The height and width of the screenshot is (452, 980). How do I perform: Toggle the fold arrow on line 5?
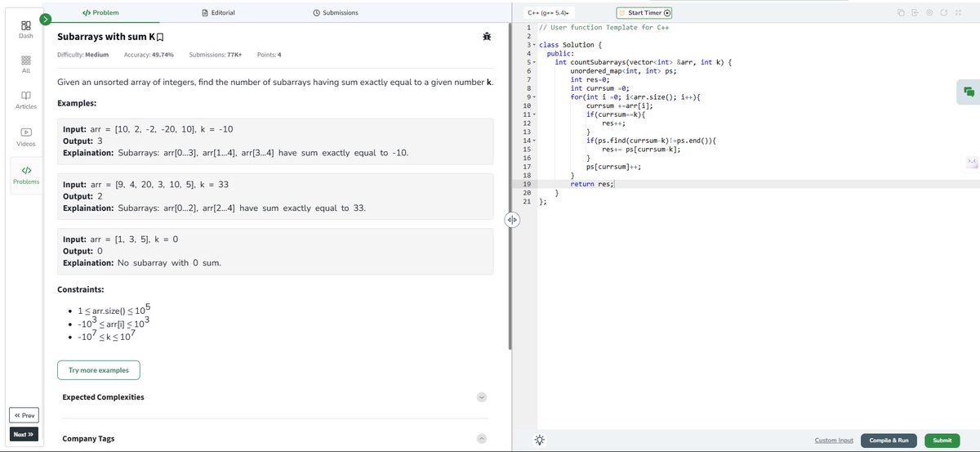pos(534,62)
